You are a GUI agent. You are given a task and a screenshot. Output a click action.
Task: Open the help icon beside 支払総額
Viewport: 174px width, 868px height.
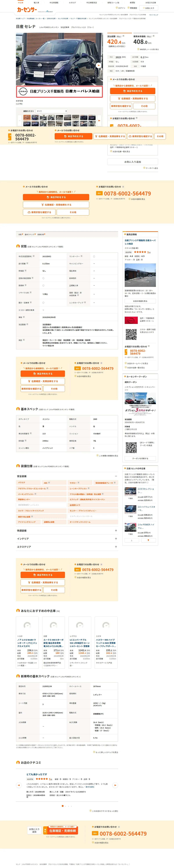click(x=123, y=36)
